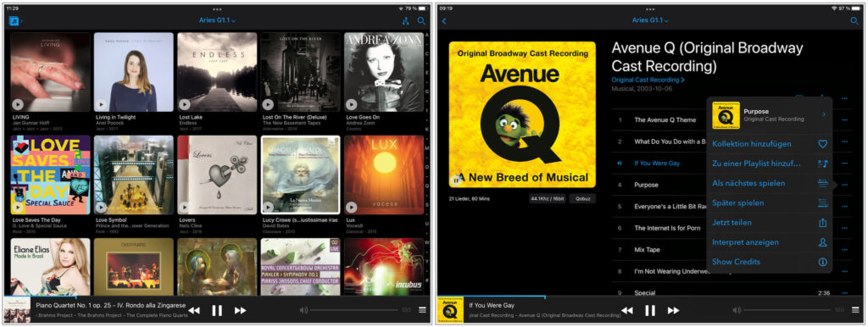Open more options for Mix Tape track
The height and width of the screenshot is (327, 868).
point(844,250)
